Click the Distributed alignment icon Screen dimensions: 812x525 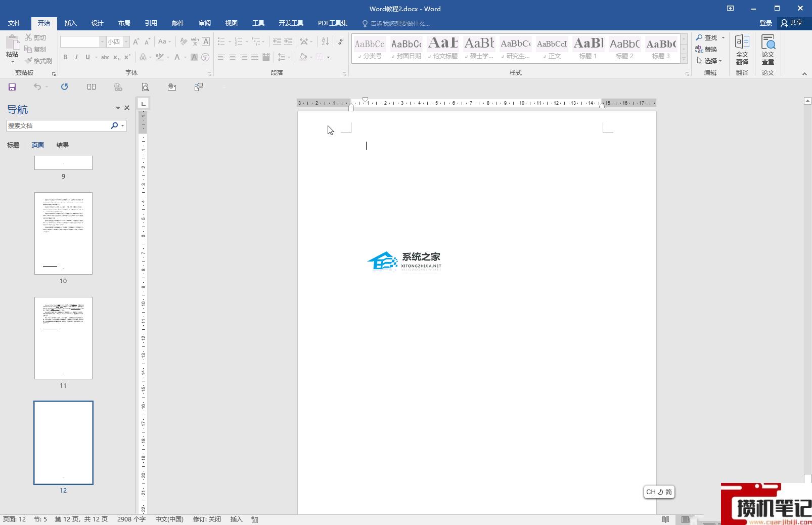tap(266, 57)
